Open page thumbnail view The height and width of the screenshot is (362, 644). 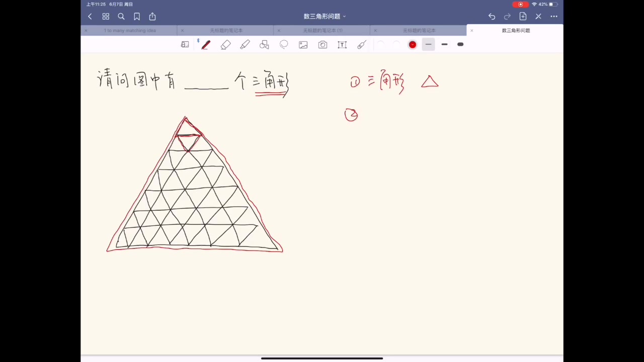[x=106, y=16]
